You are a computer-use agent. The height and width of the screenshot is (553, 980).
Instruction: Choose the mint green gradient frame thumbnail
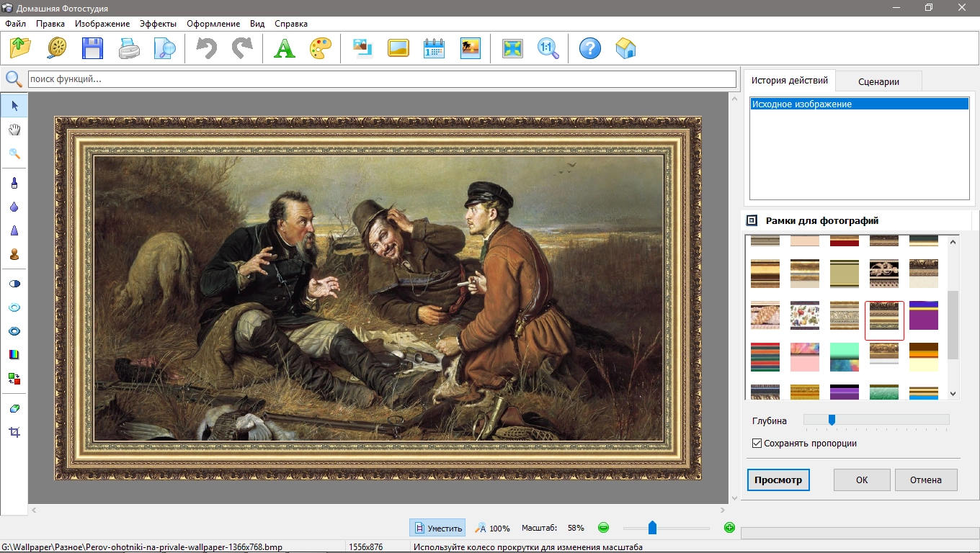845,356
